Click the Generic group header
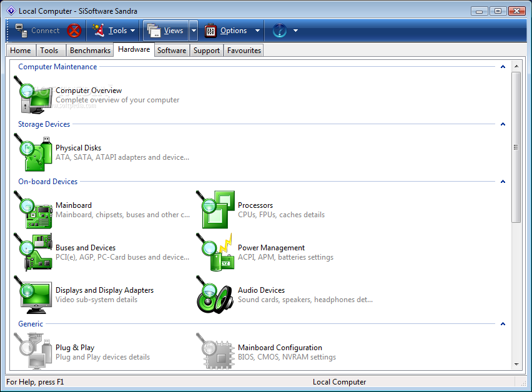 click(31, 324)
